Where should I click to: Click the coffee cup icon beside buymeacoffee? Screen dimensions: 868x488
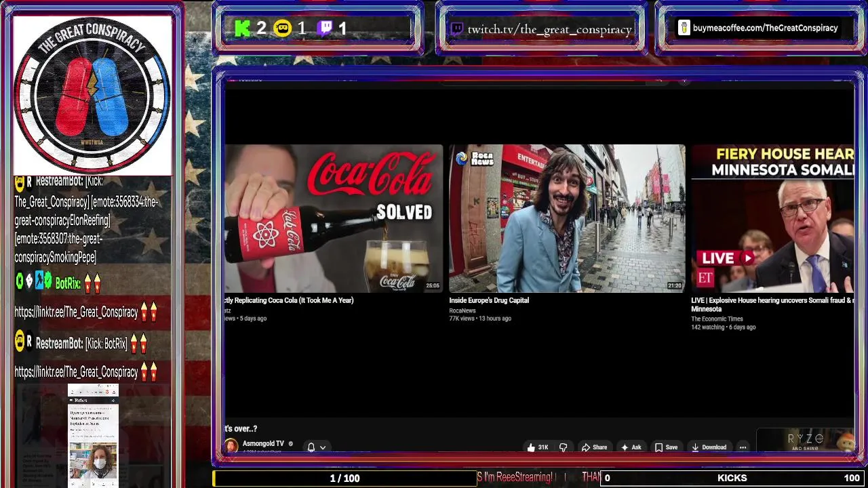[684, 28]
